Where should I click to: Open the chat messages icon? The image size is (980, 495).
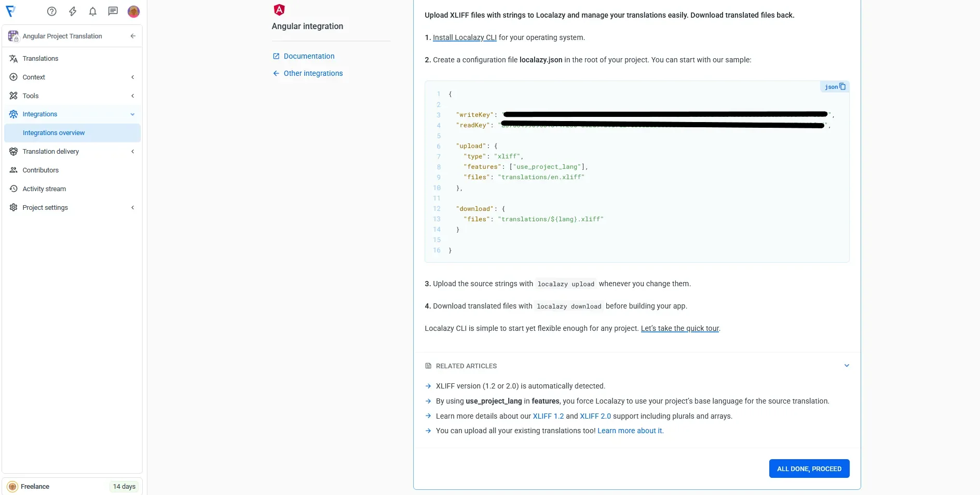click(113, 11)
